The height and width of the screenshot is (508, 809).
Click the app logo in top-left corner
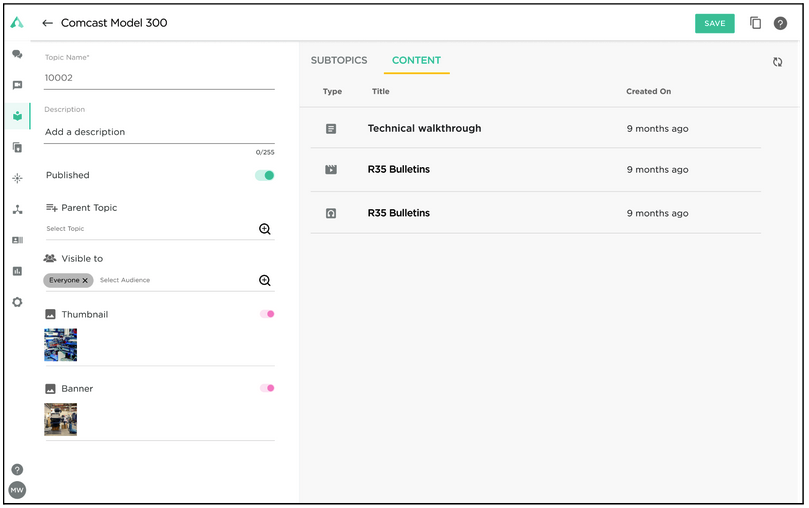tap(17, 22)
